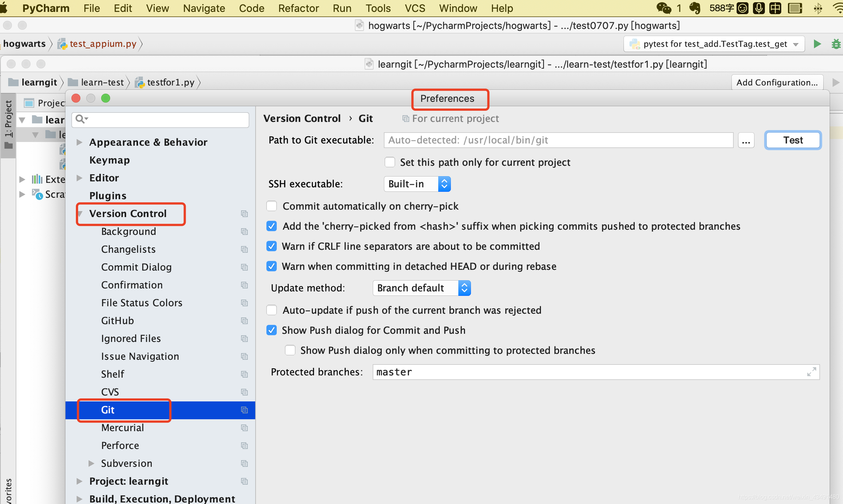Open the Refactor menu
The height and width of the screenshot is (504, 843).
click(x=298, y=8)
